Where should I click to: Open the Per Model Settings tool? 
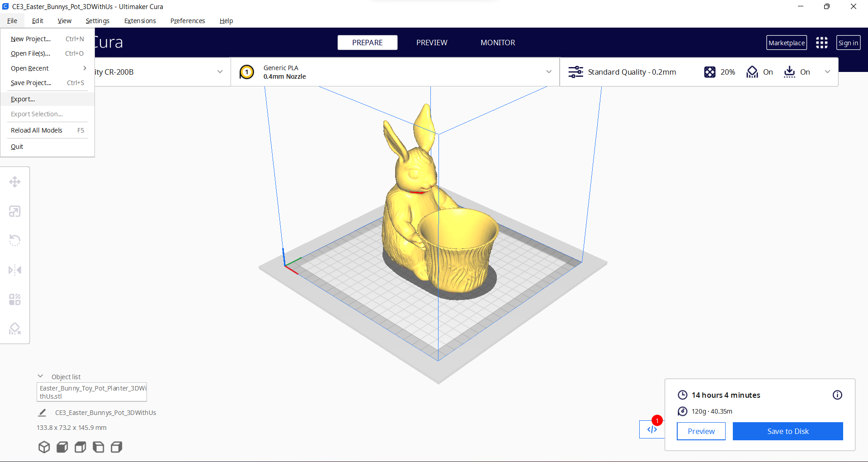tap(15, 300)
